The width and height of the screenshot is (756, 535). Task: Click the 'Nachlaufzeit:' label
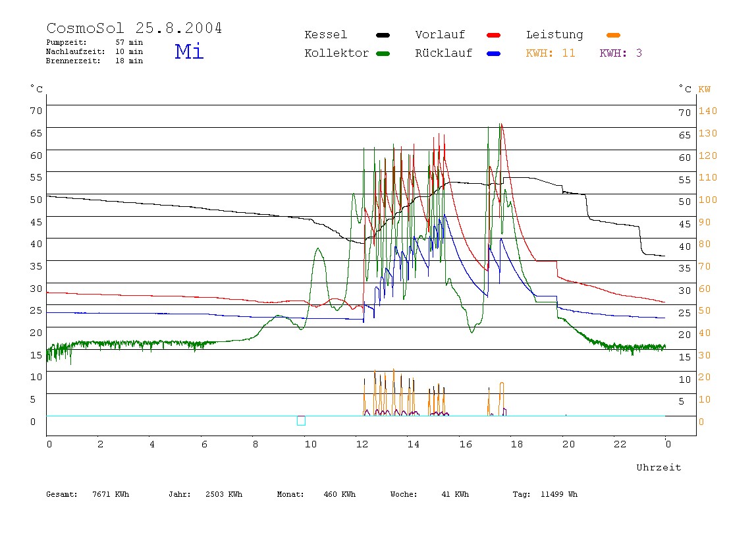pos(75,51)
